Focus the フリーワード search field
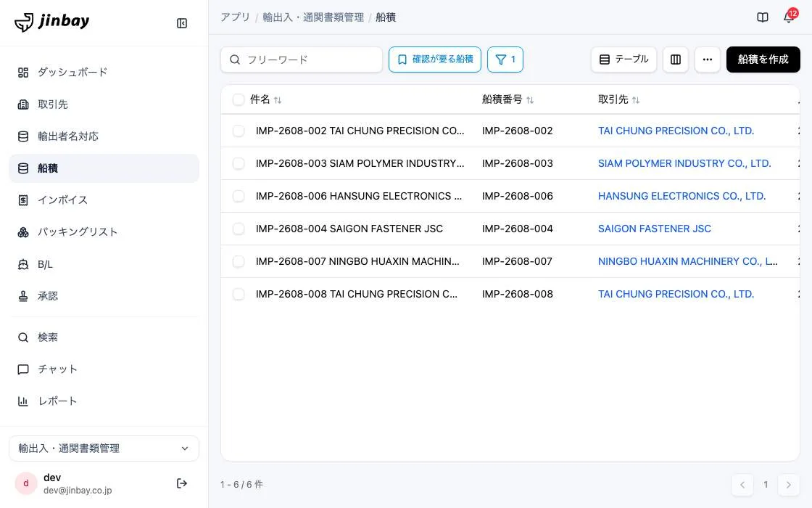 [302, 60]
